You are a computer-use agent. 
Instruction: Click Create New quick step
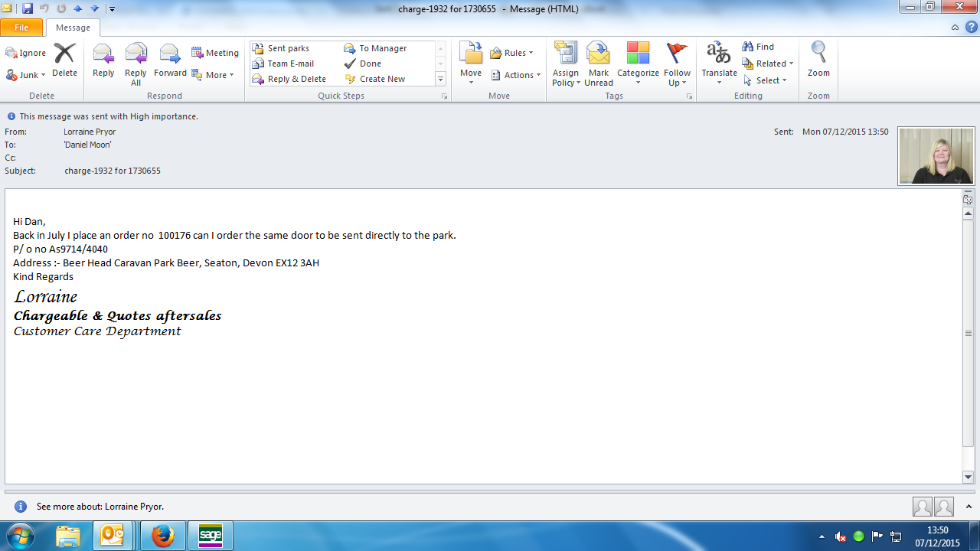(x=374, y=79)
